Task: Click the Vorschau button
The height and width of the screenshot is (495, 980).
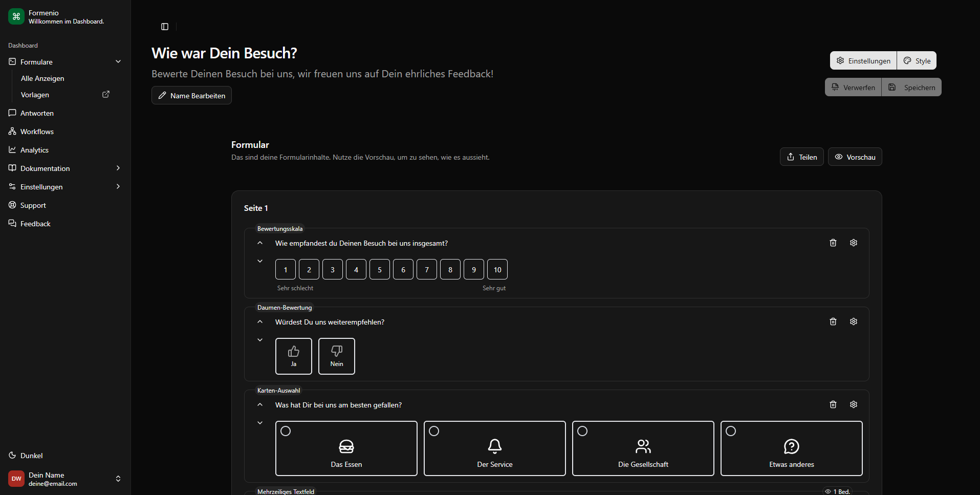Action: [855, 157]
